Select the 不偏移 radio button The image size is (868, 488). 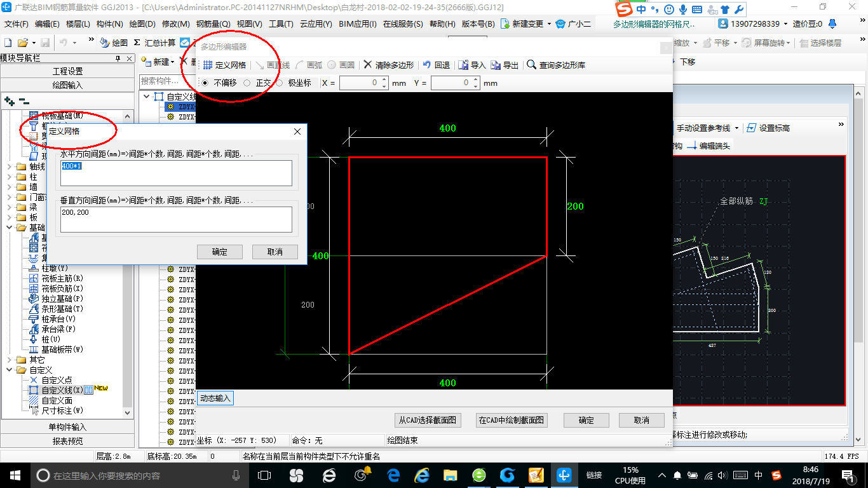[205, 83]
